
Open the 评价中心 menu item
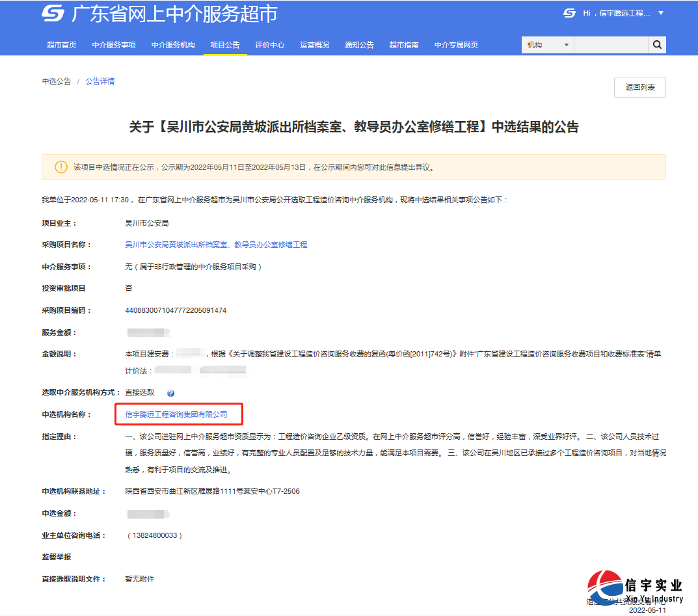point(270,45)
